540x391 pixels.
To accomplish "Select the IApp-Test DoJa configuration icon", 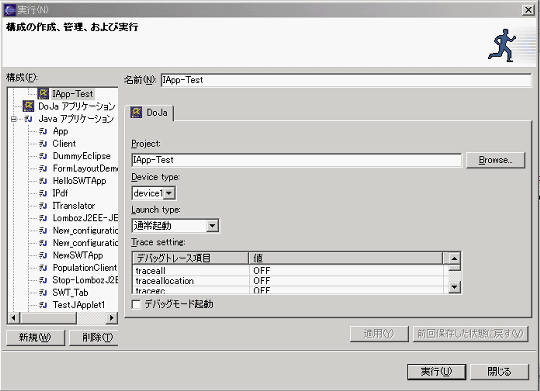I will (43, 93).
